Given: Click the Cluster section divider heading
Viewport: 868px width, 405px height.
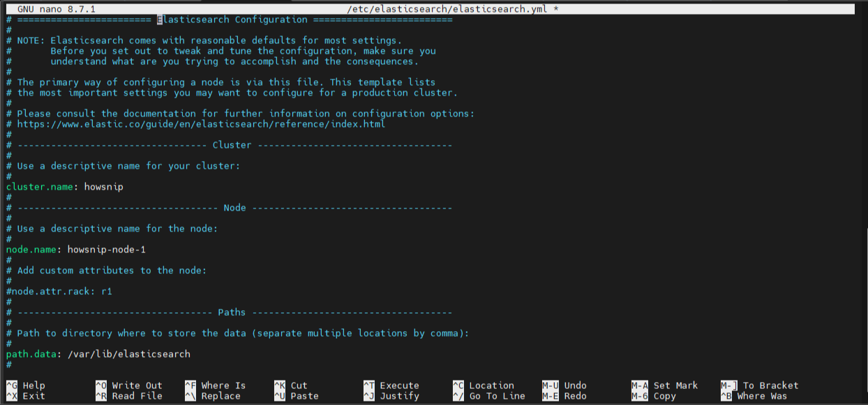Looking at the screenshot, I should click(x=230, y=145).
